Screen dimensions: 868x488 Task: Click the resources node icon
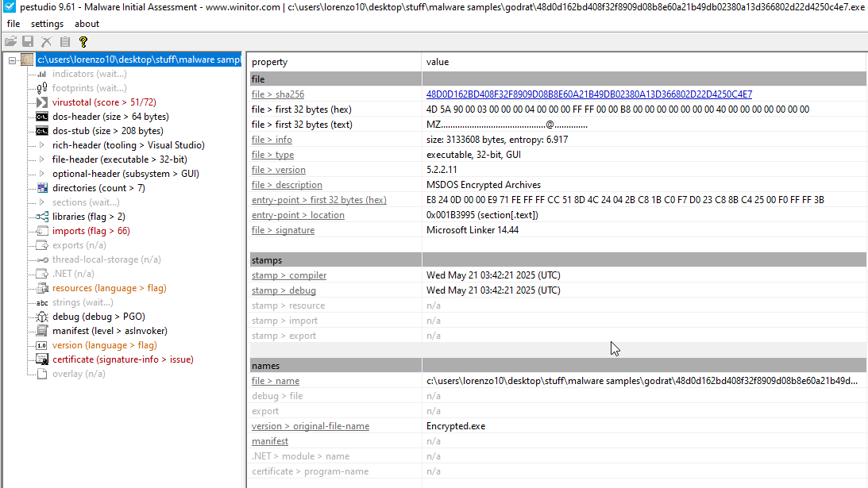pos(42,288)
